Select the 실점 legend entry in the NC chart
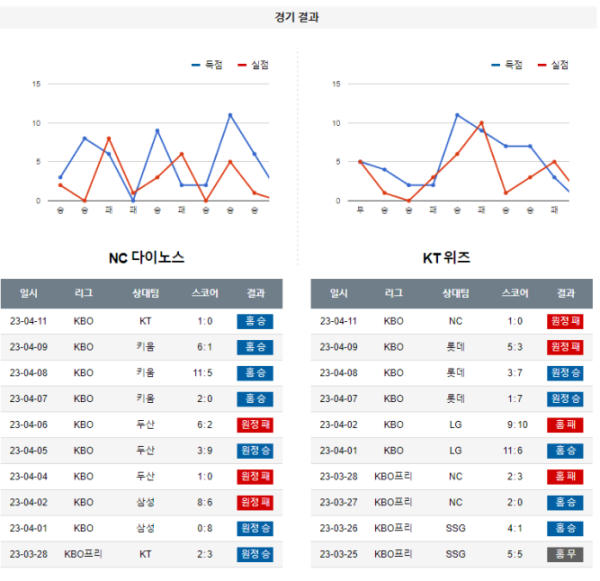Viewport: 600px width, 581px height. point(253,65)
